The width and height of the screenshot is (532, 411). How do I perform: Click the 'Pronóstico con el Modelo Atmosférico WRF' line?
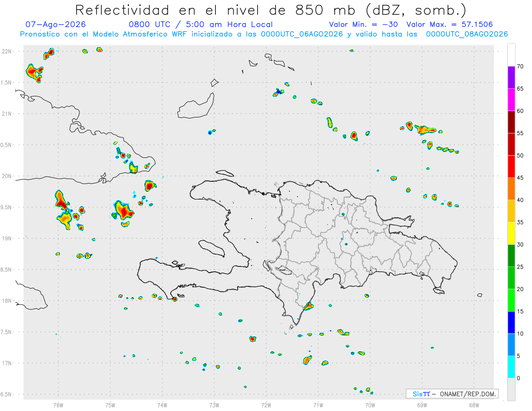pos(264,34)
